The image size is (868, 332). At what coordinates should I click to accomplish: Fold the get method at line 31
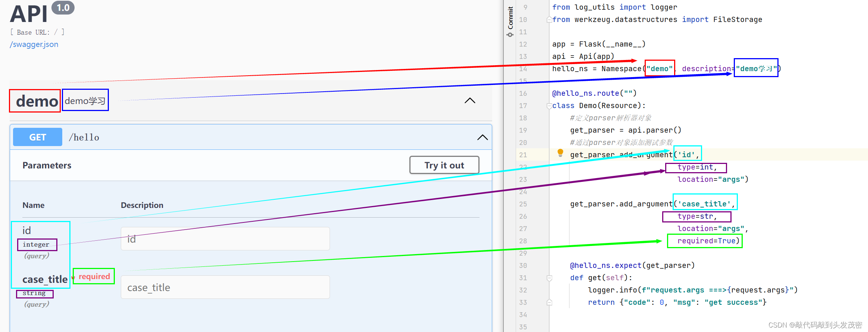coord(549,278)
